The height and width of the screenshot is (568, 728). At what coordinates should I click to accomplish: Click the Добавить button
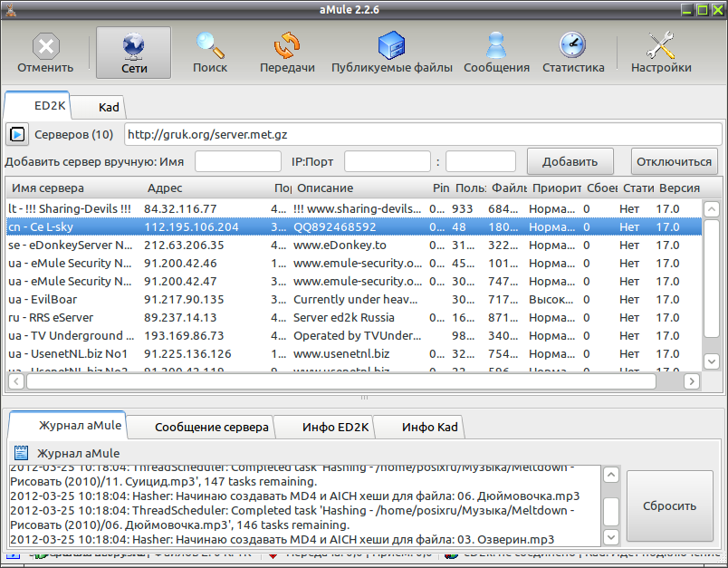(570, 161)
